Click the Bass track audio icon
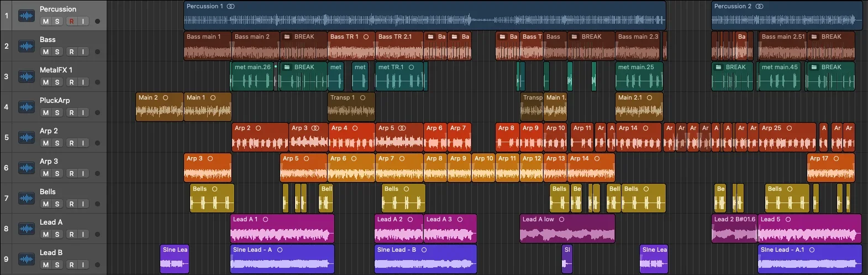Image resolution: width=868 pixels, height=275 pixels. coord(26,46)
